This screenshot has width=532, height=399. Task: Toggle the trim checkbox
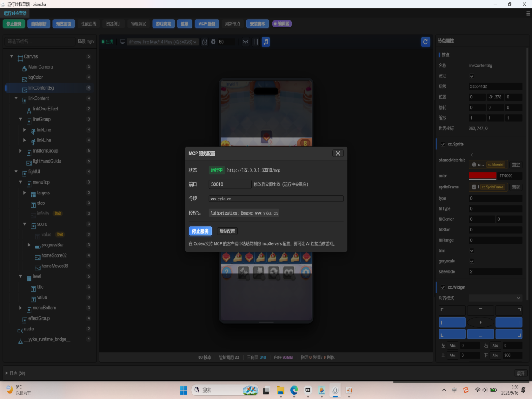click(472, 251)
